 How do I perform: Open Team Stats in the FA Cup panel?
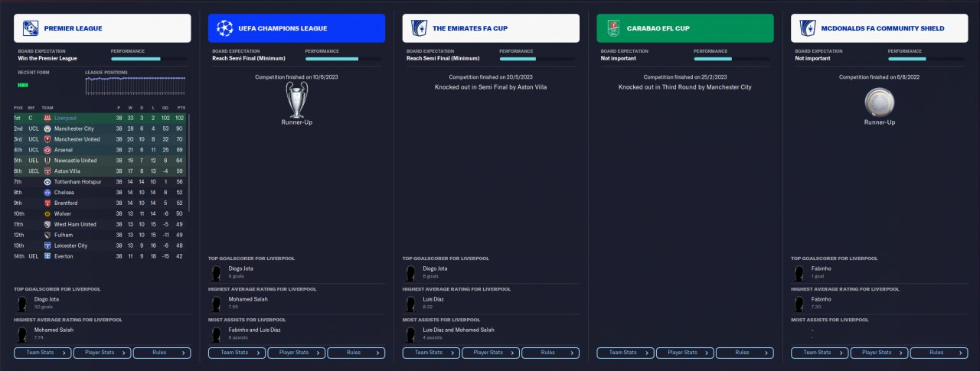coord(432,353)
